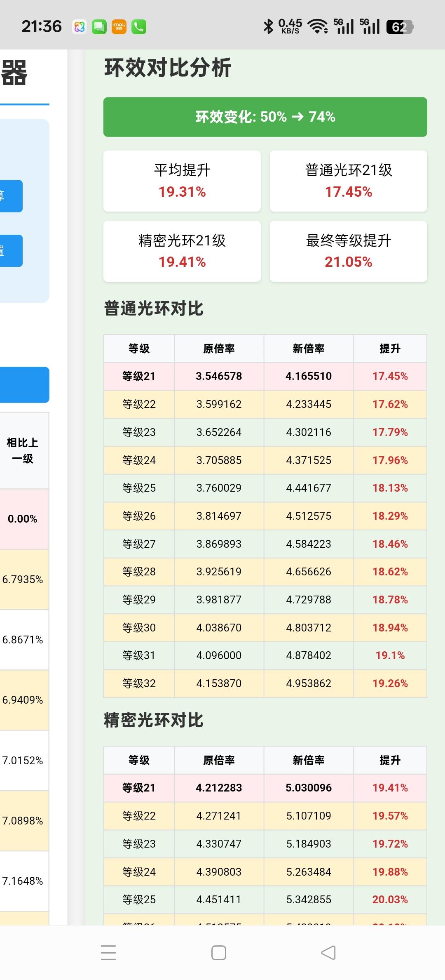Click the value 4.165510
Viewport: 445px width, 980px height.
[309, 376]
